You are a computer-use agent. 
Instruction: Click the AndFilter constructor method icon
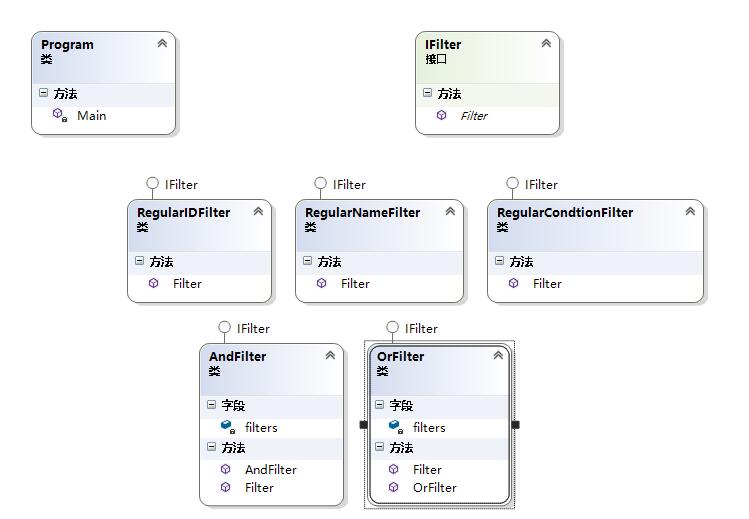point(225,469)
